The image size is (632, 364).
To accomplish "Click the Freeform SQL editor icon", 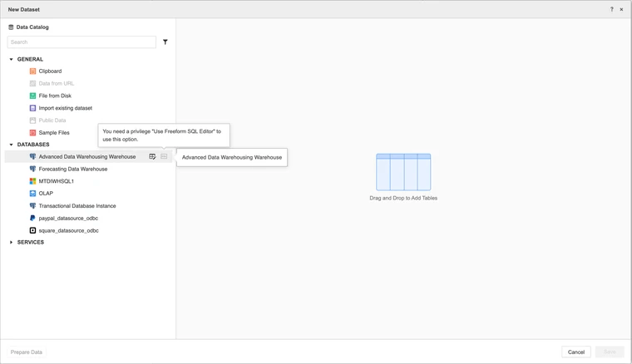I will point(164,156).
